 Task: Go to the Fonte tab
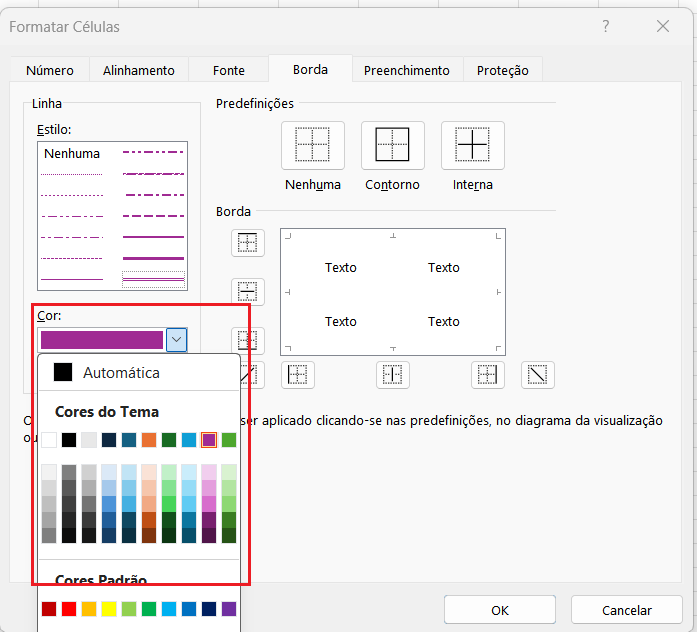[229, 70]
